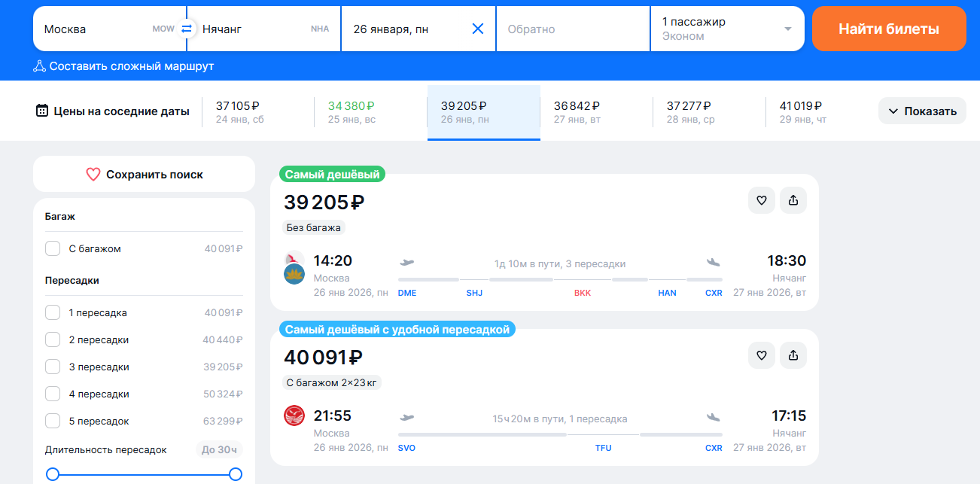Enable the С багажом checkbox

click(x=53, y=248)
